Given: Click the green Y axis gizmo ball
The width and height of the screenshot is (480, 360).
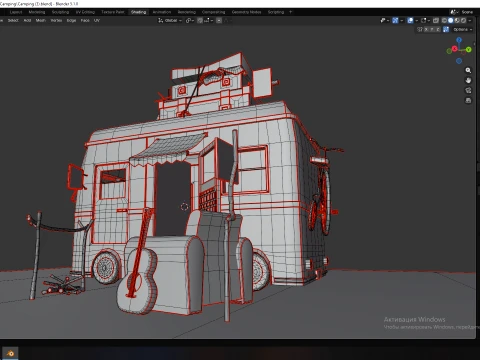Looking at the screenshot, I should click(x=469, y=49).
